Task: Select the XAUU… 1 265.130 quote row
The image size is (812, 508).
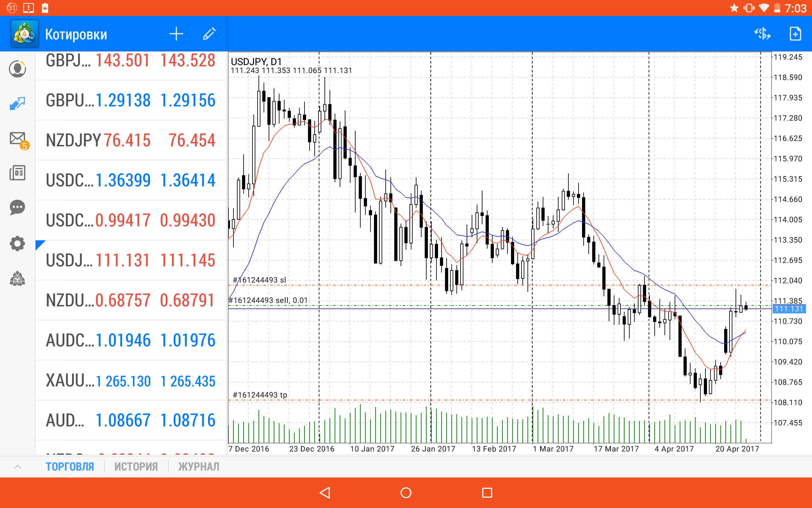Action: (x=131, y=380)
